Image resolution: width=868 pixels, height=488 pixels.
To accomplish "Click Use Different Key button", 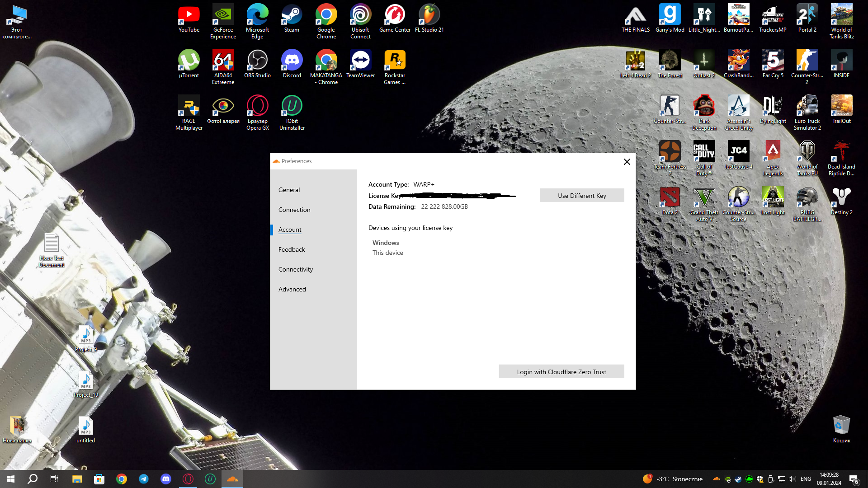I will click(582, 196).
